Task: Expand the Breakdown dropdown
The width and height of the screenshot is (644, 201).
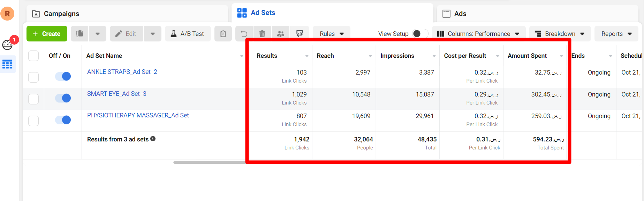Action: (x=560, y=34)
